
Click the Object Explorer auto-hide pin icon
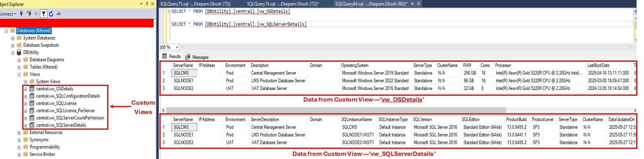click(x=147, y=4)
